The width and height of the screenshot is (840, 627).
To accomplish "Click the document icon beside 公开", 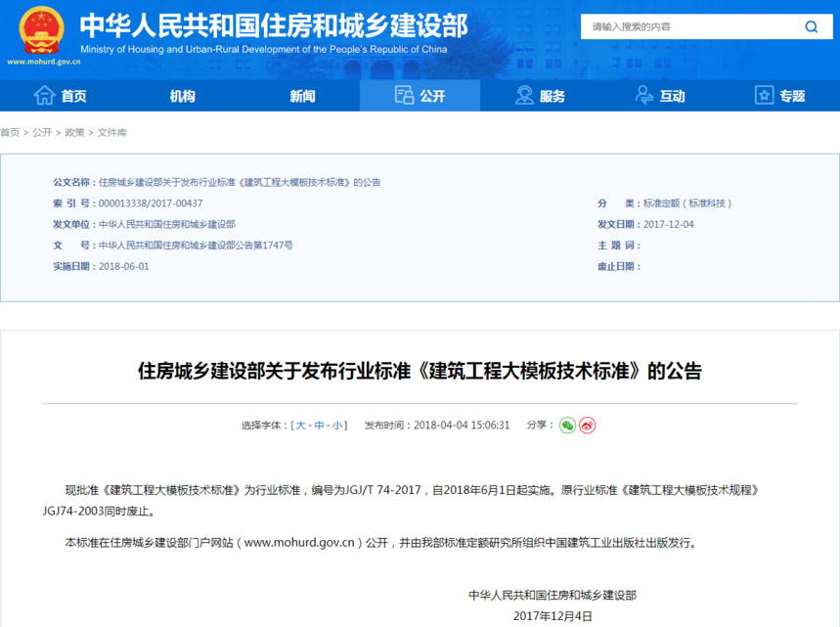I will click(404, 96).
